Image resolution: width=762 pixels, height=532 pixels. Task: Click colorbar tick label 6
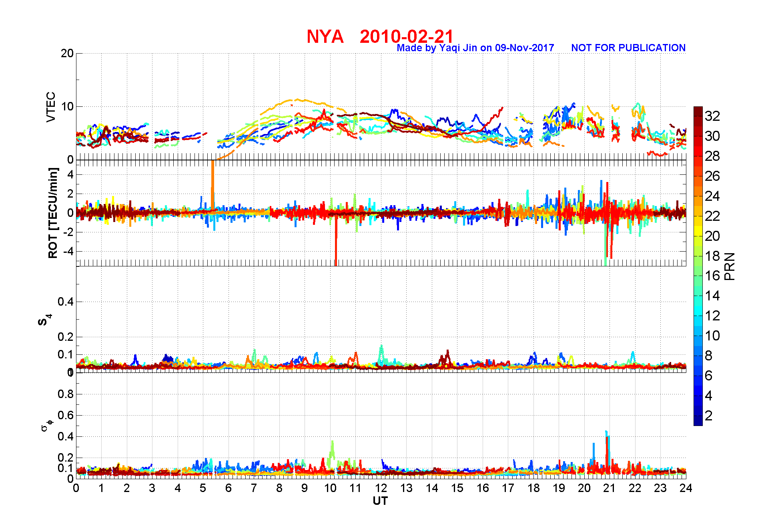[709, 376]
